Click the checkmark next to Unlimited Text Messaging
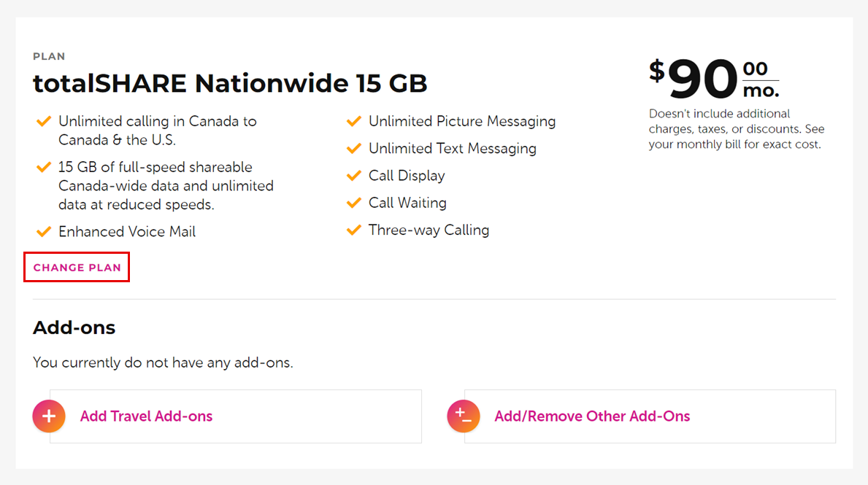This screenshot has height=485, width=868. click(x=353, y=148)
